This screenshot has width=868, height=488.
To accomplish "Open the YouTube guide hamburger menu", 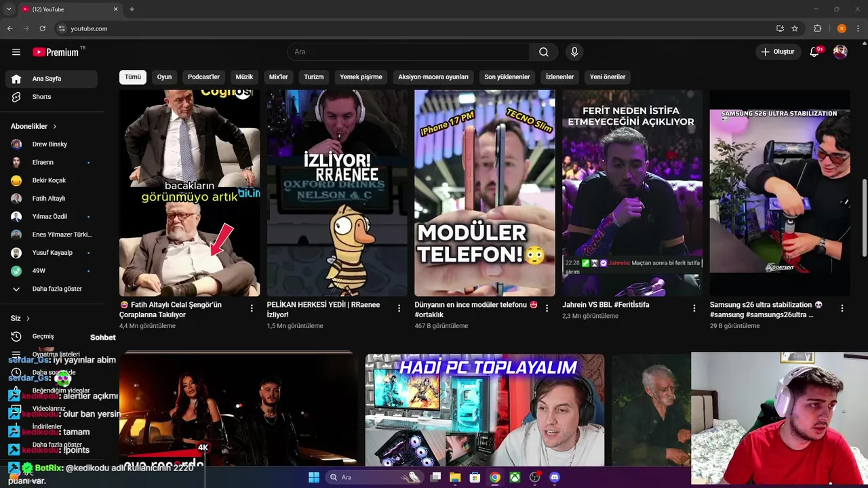I will click(16, 52).
